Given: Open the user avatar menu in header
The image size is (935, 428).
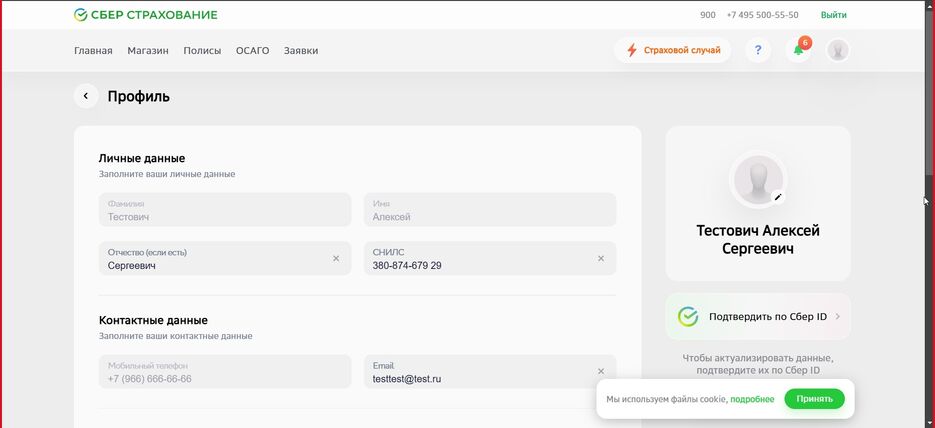Looking at the screenshot, I should tap(838, 50).
